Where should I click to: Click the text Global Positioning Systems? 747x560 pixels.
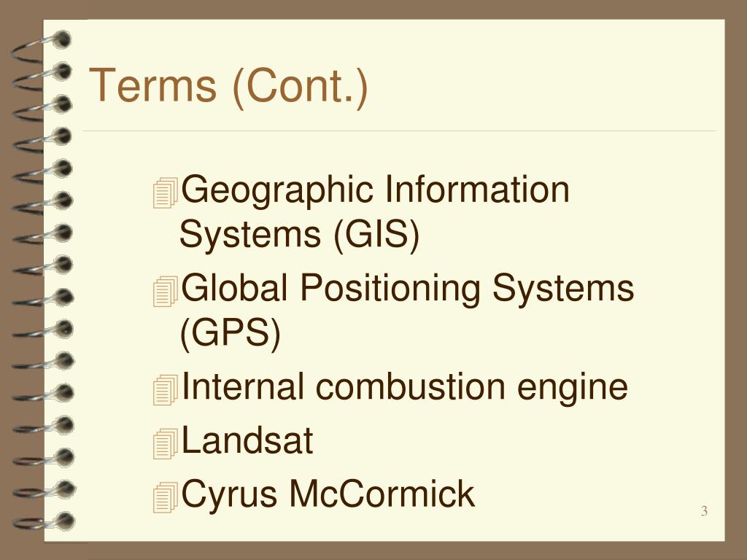408,289
